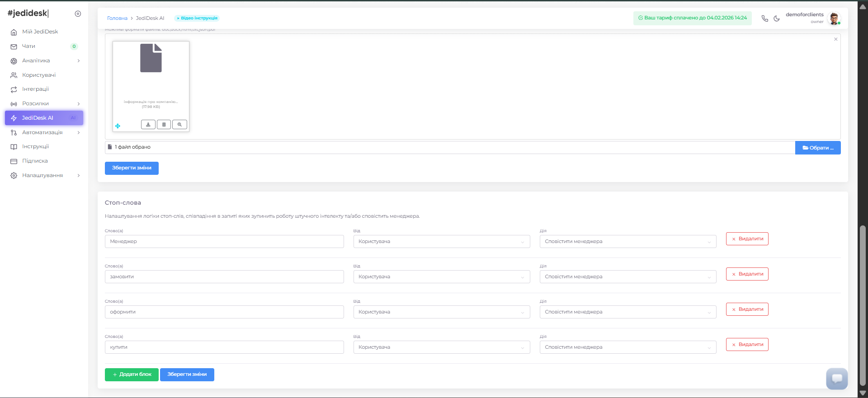Open Інтеграції in the sidebar
The image size is (868, 398).
35,89
